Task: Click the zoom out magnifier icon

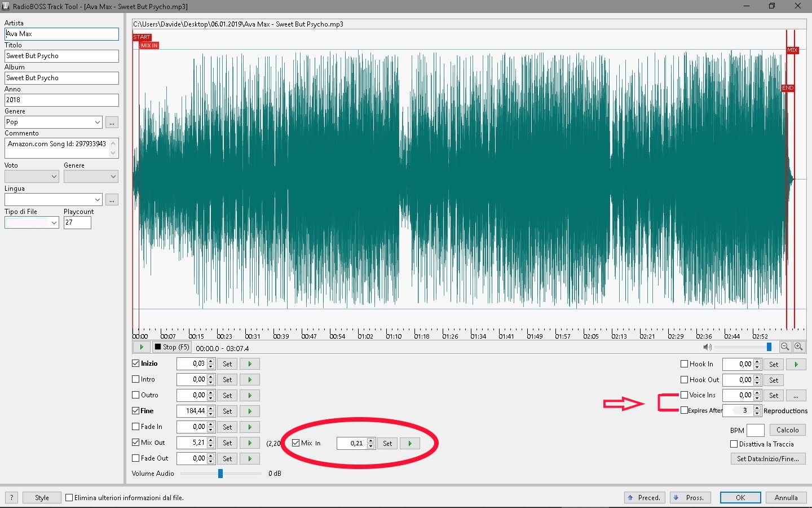Action: pyautogui.click(x=784, y=347)
